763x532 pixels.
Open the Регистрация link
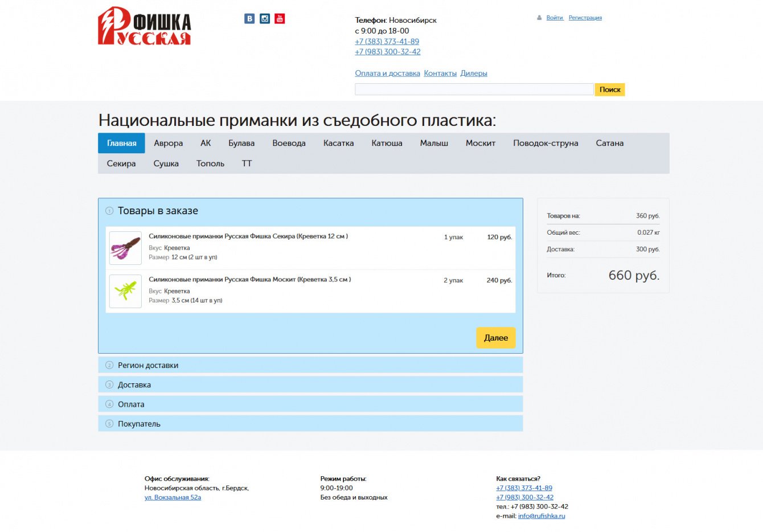pos(585,18)
